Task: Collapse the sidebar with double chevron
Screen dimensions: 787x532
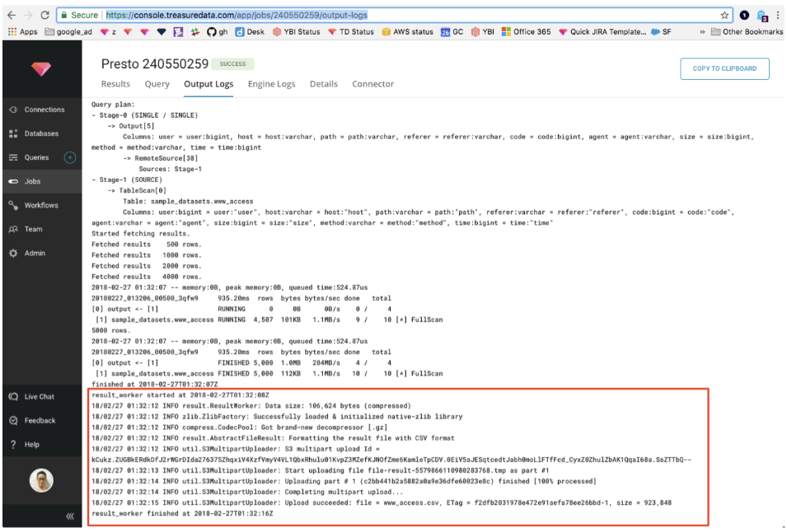Action: (70, 516)
